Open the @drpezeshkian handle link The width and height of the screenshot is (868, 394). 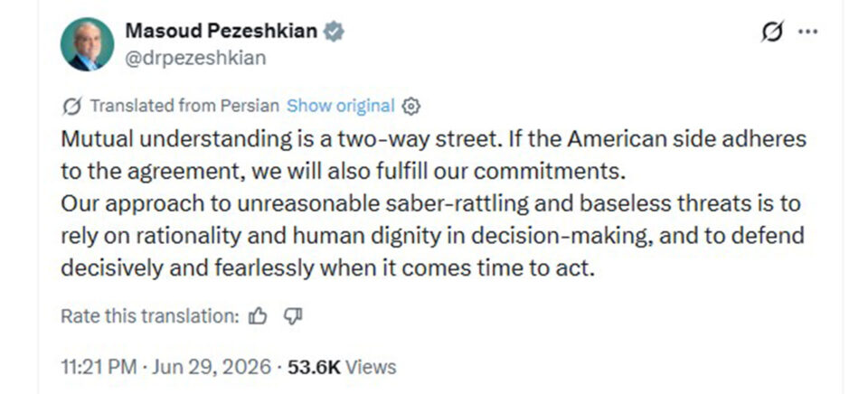(195, 58)
